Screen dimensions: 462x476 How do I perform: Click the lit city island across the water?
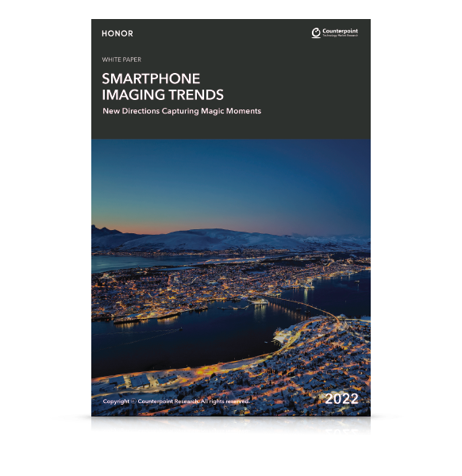183,289
